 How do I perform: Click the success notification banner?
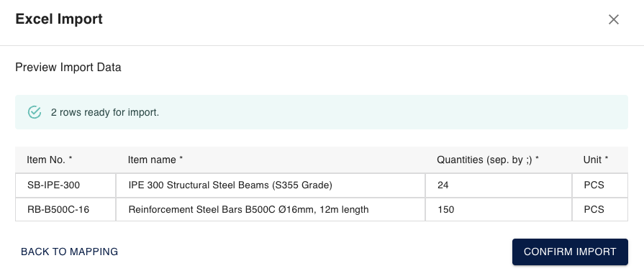[x=322, y=112]
